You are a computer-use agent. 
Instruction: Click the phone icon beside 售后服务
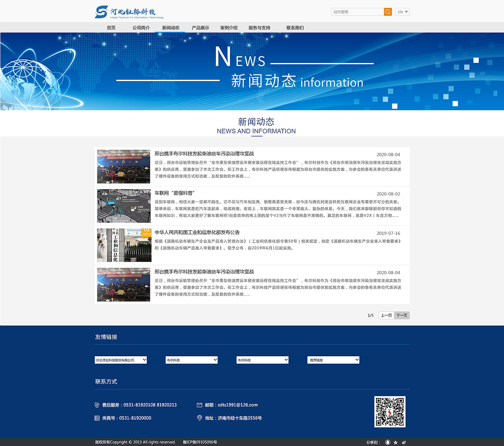click(x=97, y=405)
